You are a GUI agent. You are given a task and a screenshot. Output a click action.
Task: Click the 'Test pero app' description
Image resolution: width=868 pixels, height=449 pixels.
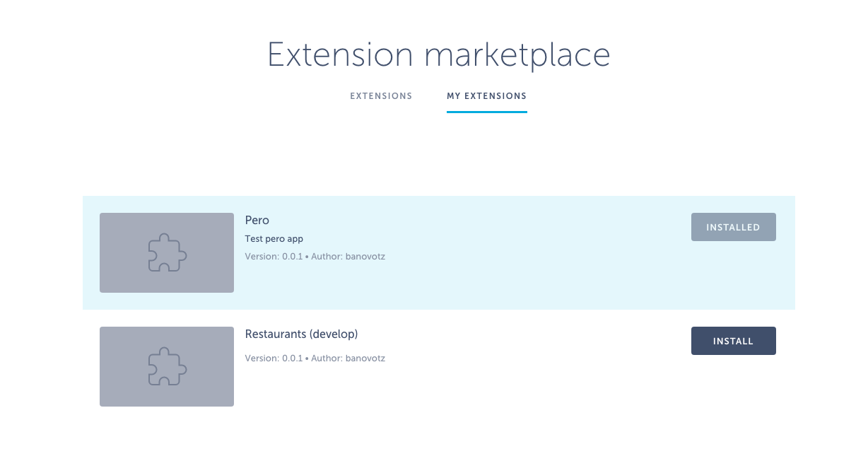point(274,238)
